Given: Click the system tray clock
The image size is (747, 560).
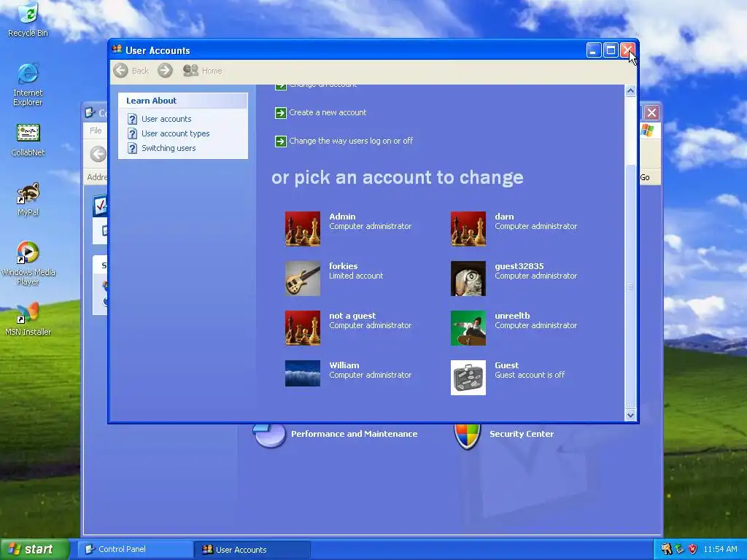Looking at the screenshot, I should (720, 549).
